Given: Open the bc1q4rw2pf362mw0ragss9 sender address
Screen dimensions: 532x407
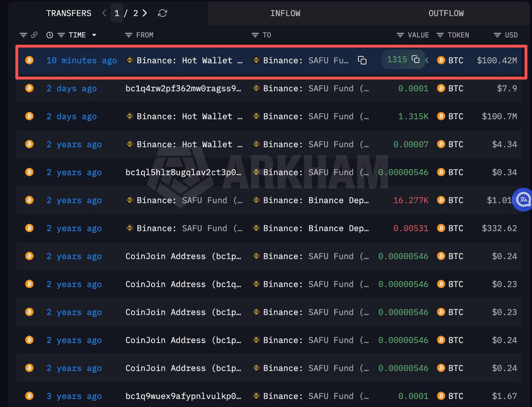Looking at the screenshot, I should pyautogui.click(x=184, y=88).
